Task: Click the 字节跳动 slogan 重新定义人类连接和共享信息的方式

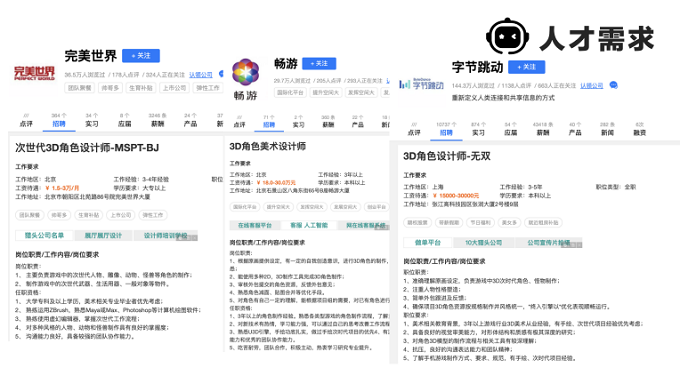Action: coord(503,98)
